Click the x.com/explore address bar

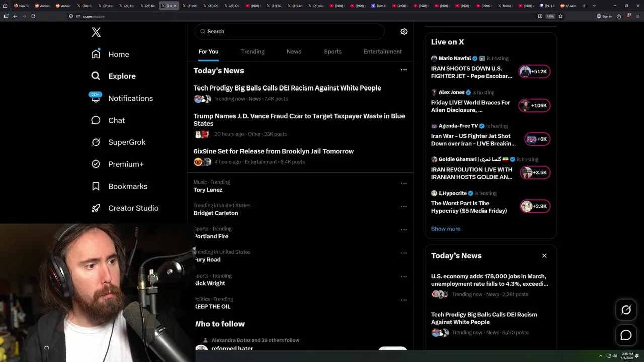(302, 16)
